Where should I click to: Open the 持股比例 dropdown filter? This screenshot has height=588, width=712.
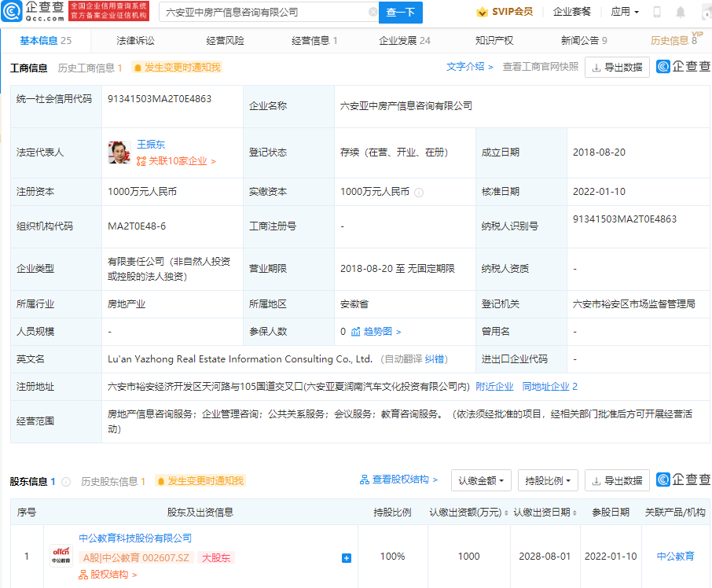(548, 480)
